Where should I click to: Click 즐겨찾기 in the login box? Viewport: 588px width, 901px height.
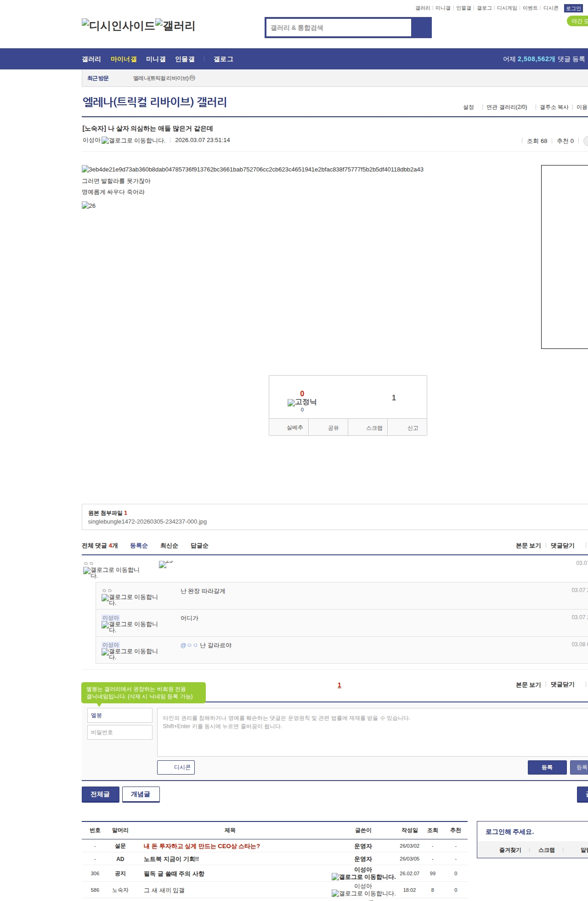(510, 850)
